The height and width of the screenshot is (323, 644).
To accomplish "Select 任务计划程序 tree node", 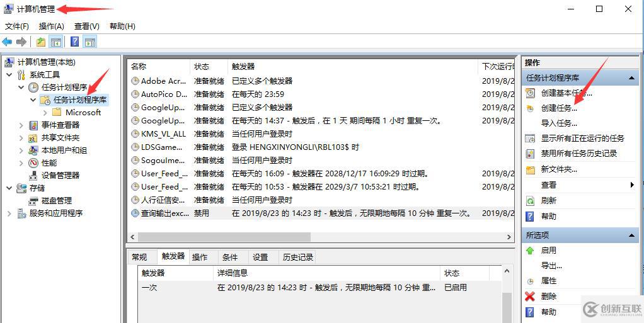I will (x=64, y=88).
